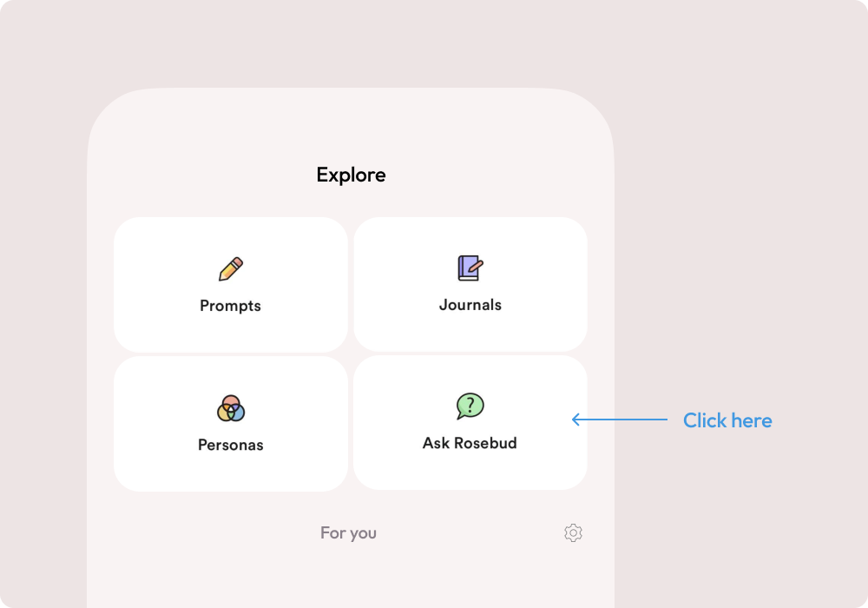Click the "Journals" text label

click(470, 305)
